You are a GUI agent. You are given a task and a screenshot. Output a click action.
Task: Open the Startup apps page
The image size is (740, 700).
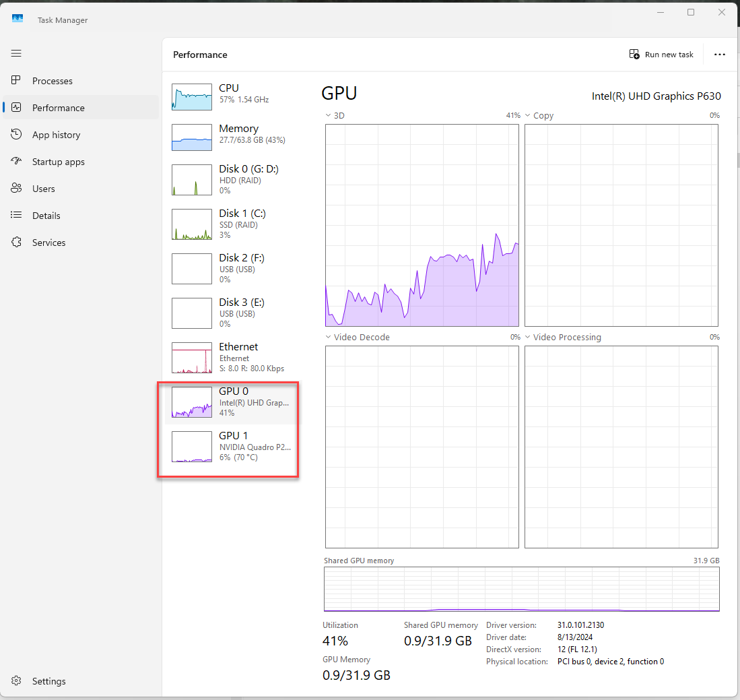81,162
